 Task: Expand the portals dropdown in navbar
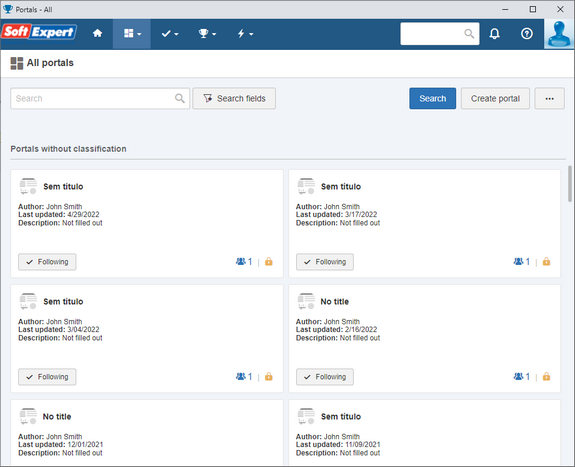pyautogui.click(x=132, y=34)
